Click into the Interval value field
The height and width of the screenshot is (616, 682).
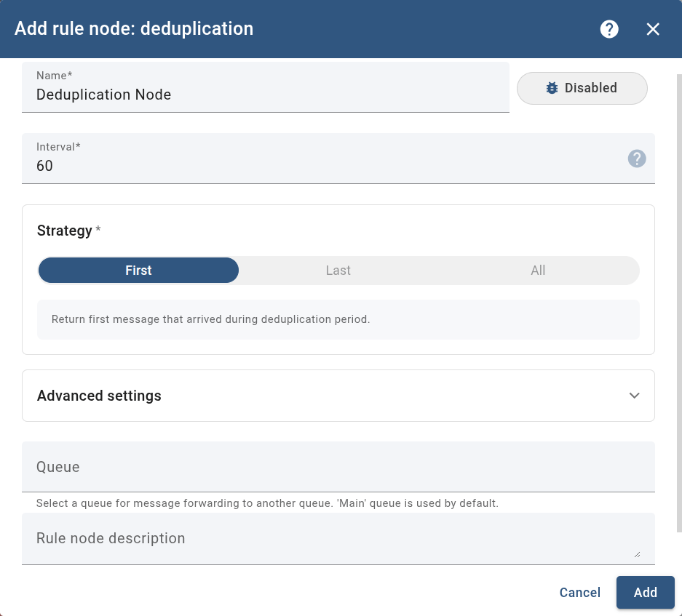(x=328, y=166)
